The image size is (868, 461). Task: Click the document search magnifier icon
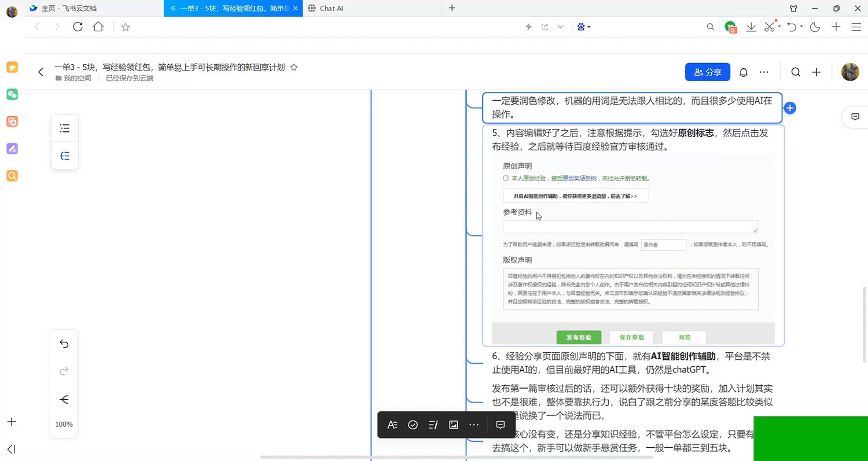(796, 72)
